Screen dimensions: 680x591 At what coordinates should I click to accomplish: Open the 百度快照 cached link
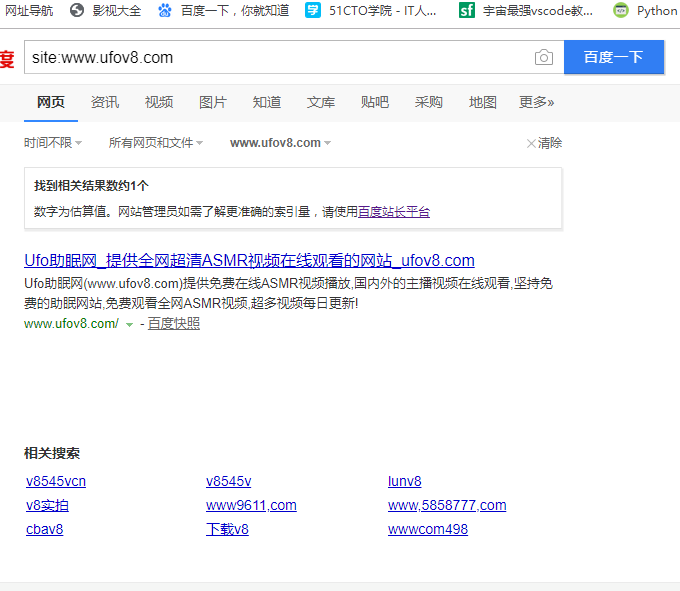click(x=173, y=323)
